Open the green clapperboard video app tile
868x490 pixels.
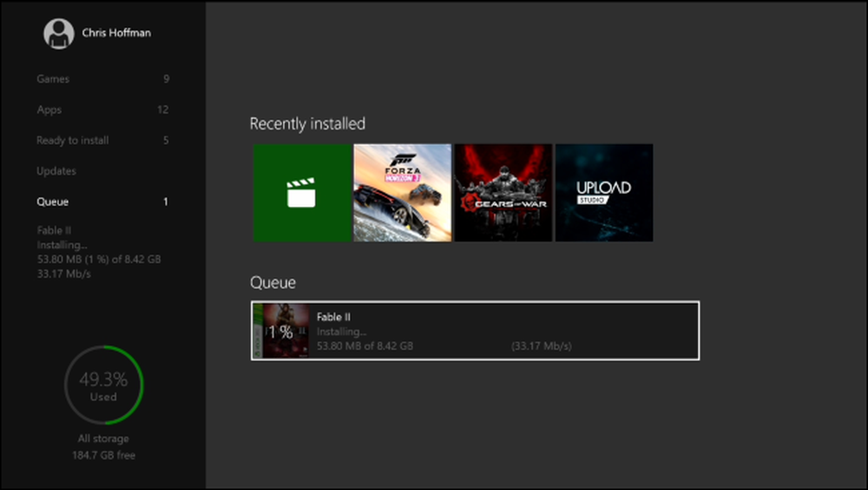[x=302, y=193]
